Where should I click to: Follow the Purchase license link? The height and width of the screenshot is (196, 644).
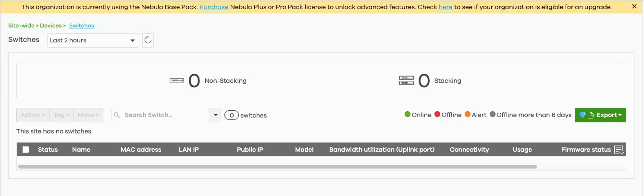point(214,7)
